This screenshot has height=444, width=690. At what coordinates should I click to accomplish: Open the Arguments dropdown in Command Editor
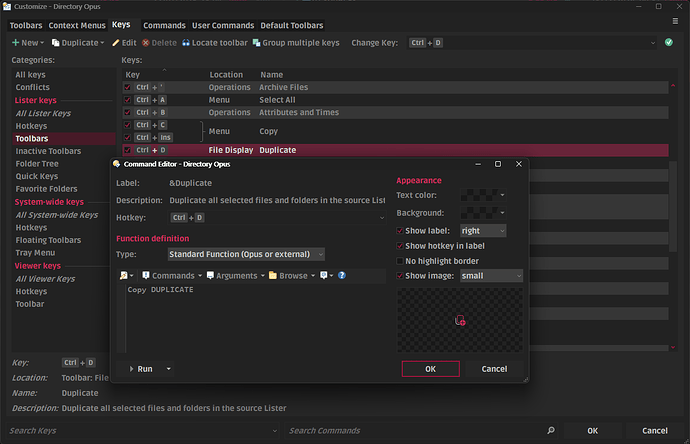235,275
